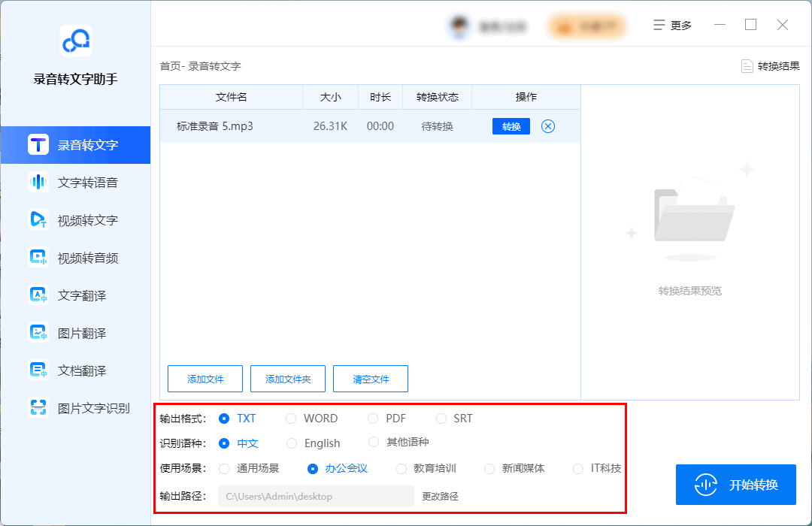Click the 更改路径 link

[x=440, y=496]
